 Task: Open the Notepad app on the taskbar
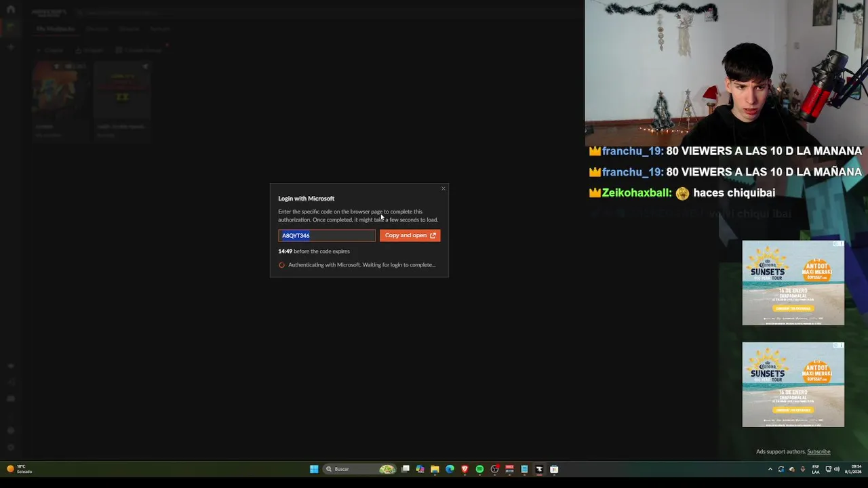(524, 469)
